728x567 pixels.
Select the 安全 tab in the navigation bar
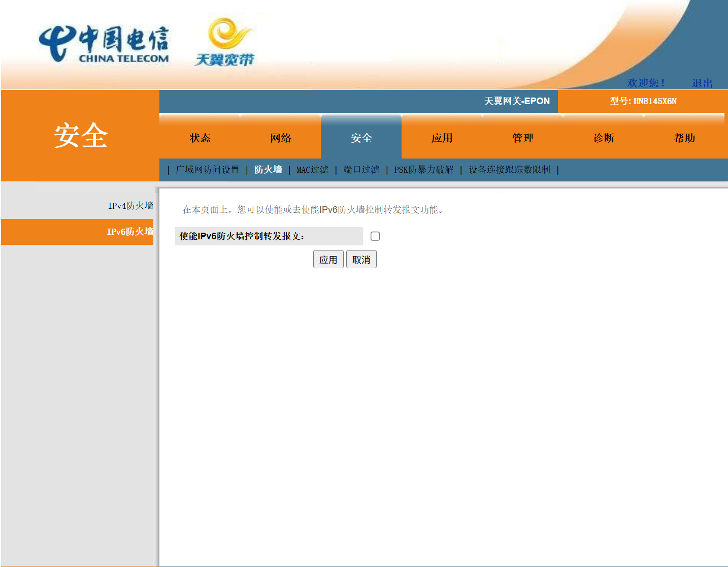tap(361, 138)
